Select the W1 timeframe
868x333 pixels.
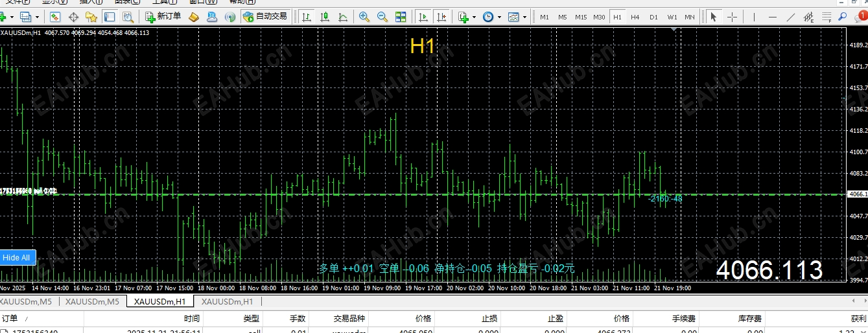click(672, 16)
